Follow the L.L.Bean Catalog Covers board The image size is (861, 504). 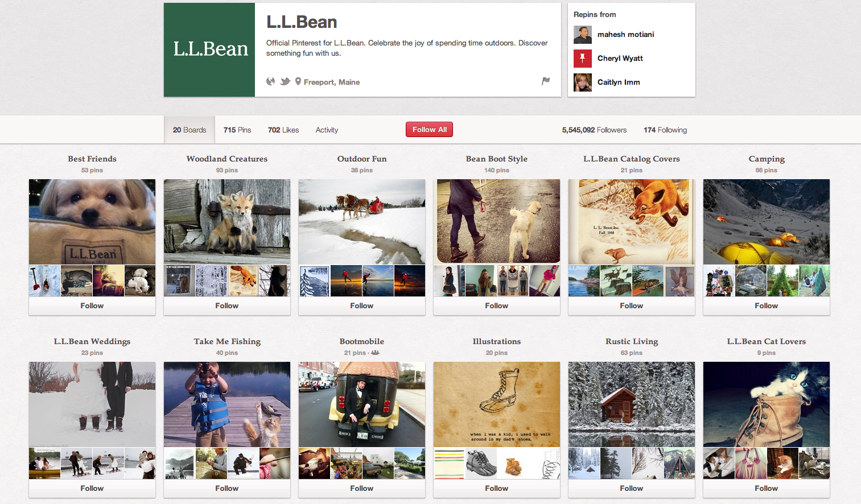(x=632, y=305)
